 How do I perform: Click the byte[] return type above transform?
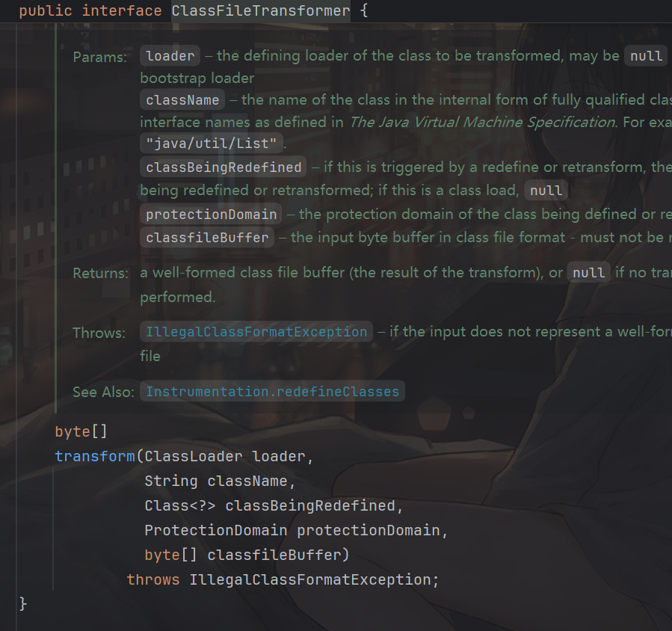[71, 432]
